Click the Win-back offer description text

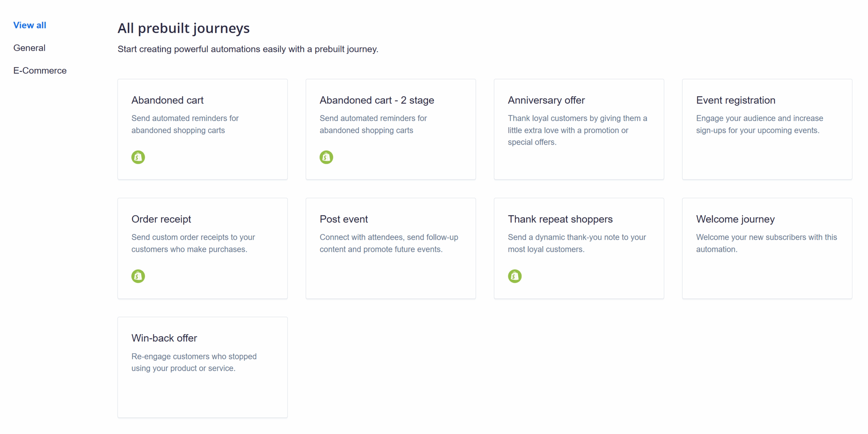(x=194, y=362)
